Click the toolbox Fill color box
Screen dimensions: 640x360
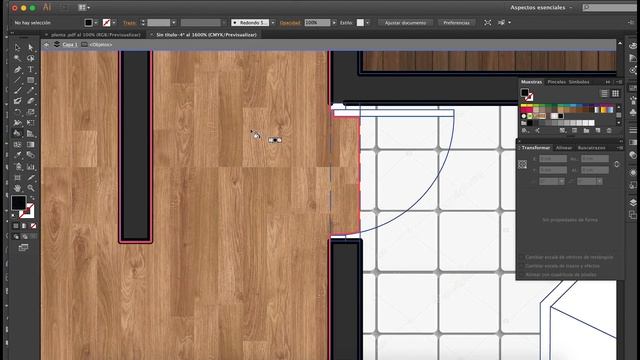tap(18, 202)
